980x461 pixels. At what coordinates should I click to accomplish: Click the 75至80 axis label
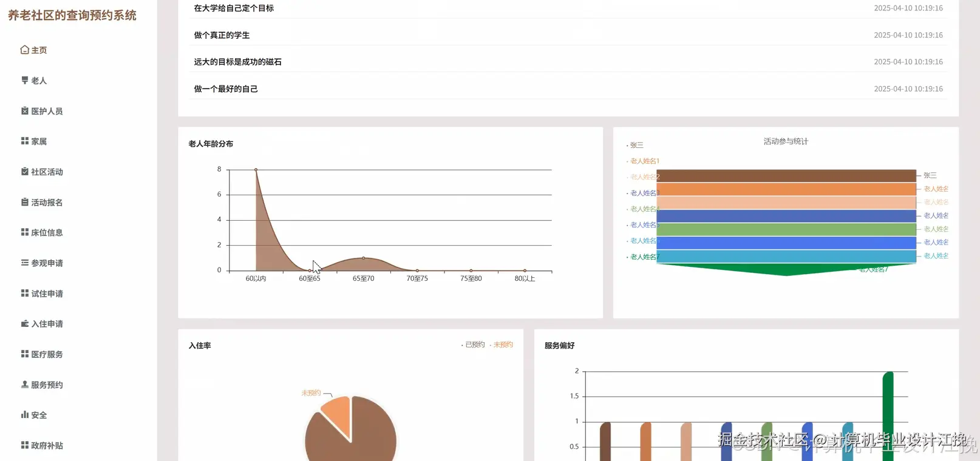471,278
